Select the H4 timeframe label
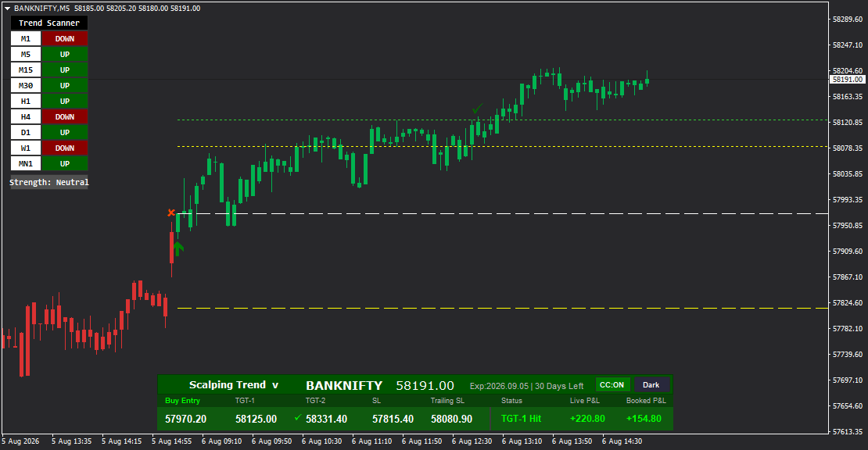 [x=26, y=116]
